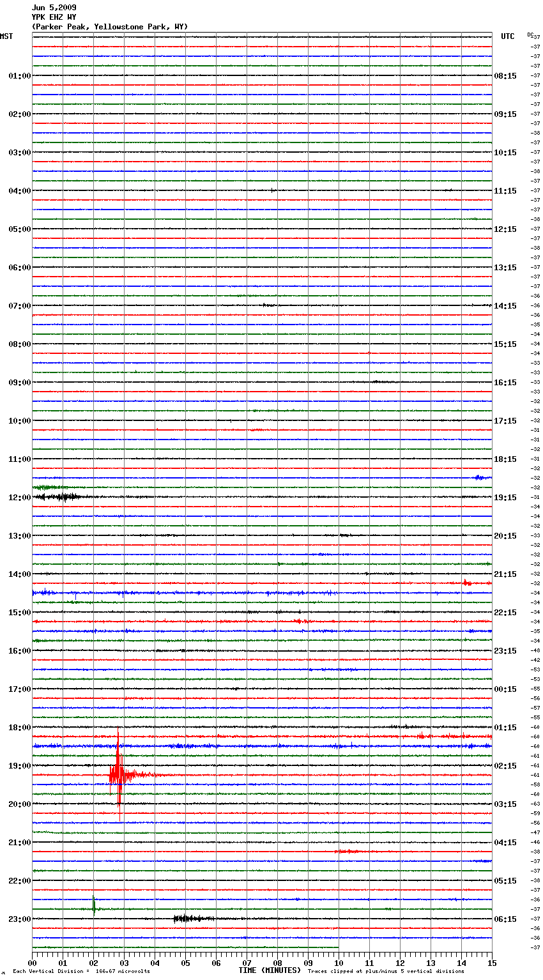Select the 21:00 MST time label

coord(20,843)
